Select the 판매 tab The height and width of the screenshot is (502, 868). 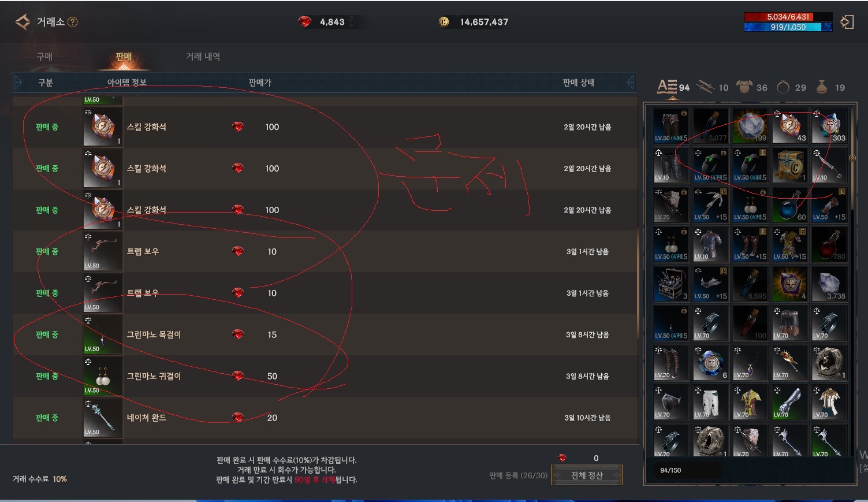pos(124,57)
